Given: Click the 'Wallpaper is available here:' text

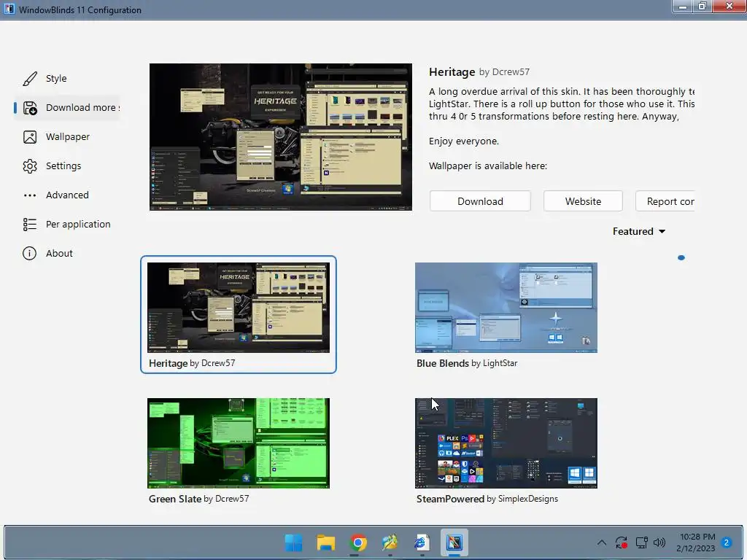Looking at the screenshot, I should click(x=488, y=166).
